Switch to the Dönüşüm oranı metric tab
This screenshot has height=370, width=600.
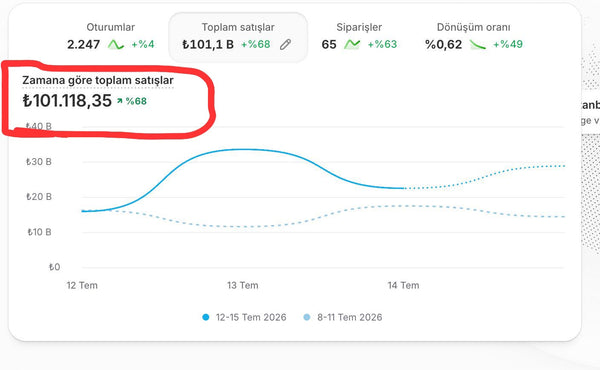click(474, 37)
